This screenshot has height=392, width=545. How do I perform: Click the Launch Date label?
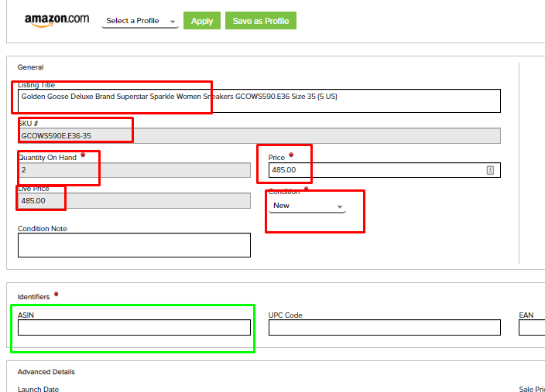tap(38, 389)
